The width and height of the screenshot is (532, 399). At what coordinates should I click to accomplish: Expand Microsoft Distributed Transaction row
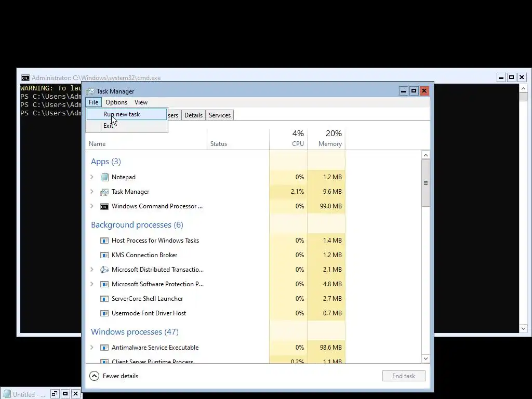[92, 270]
